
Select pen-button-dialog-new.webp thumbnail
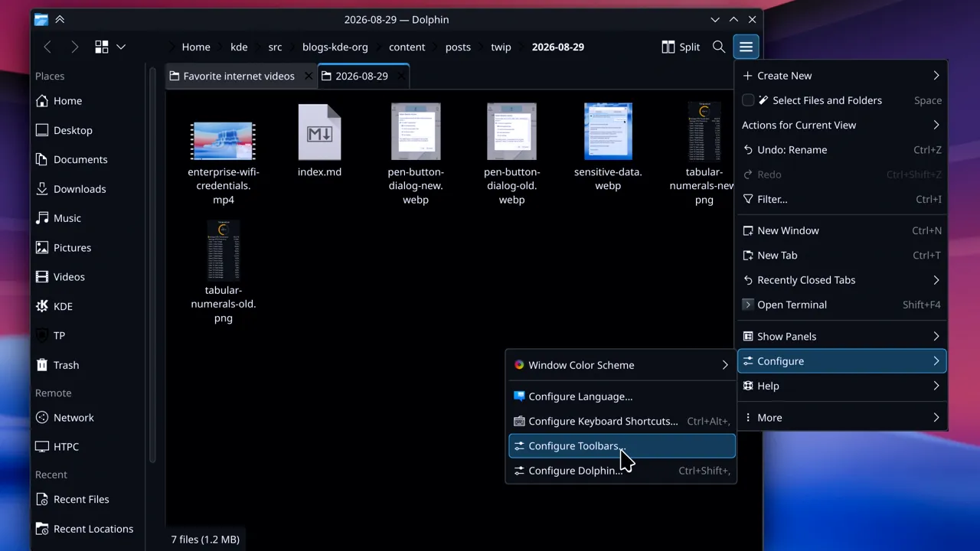click(416, 155)
